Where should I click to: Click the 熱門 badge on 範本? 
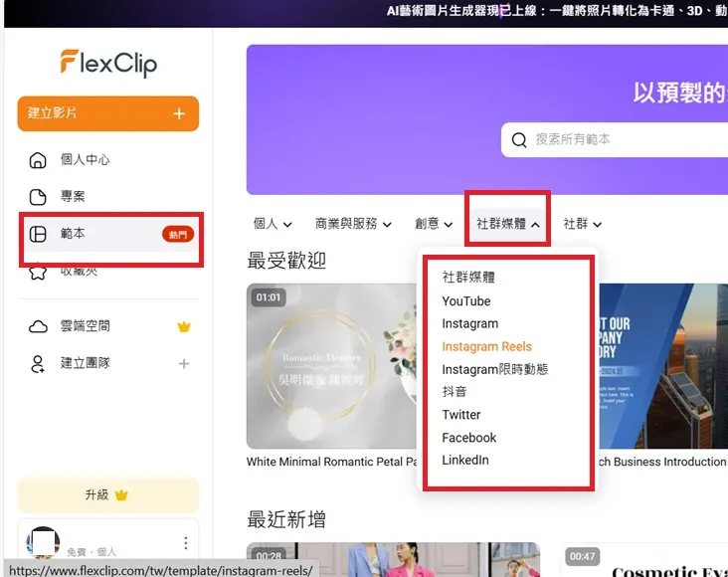(178, 234)
